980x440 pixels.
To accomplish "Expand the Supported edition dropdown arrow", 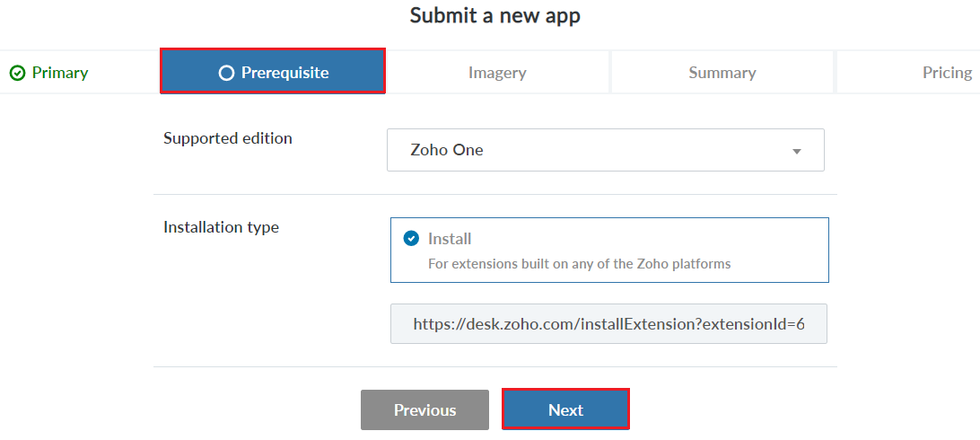I will (x=796, y=151).
